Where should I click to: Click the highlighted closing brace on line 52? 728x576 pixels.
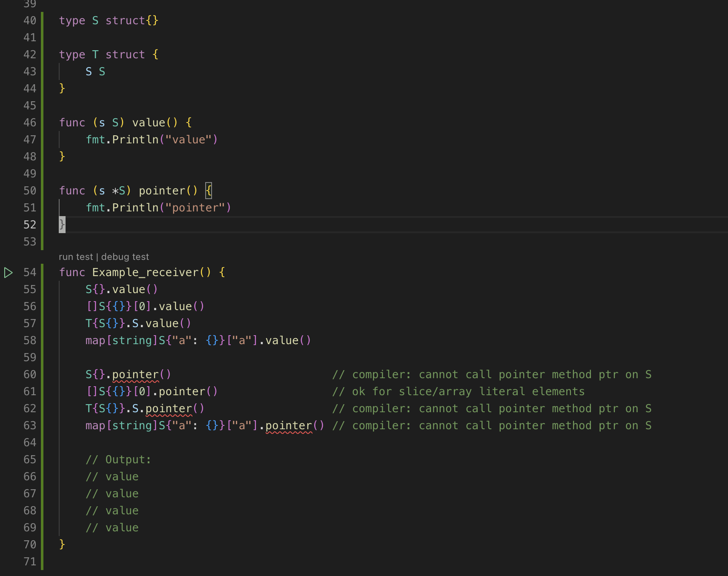point(62,225)
